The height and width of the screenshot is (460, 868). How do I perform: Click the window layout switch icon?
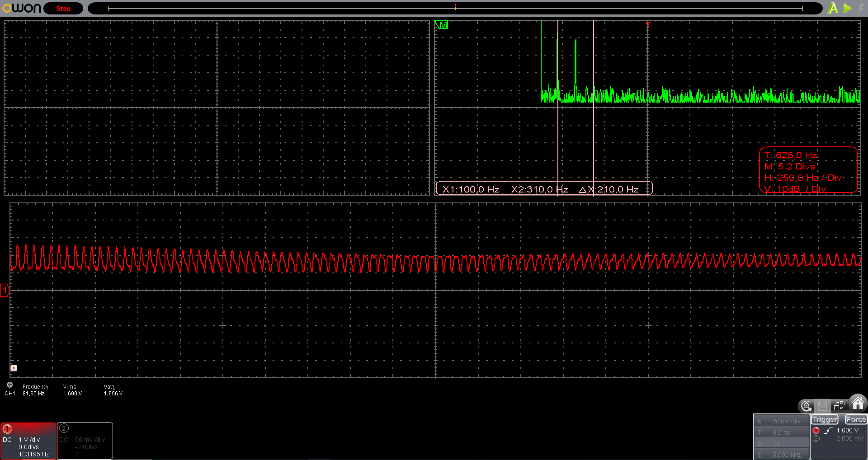tap(840, 406)
